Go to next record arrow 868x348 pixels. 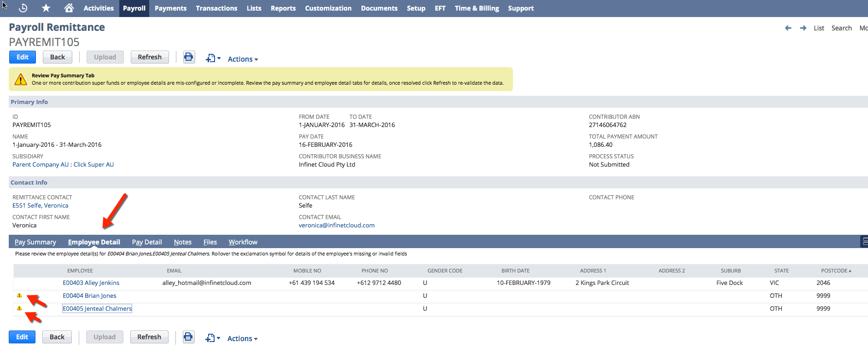click(803, 28)
